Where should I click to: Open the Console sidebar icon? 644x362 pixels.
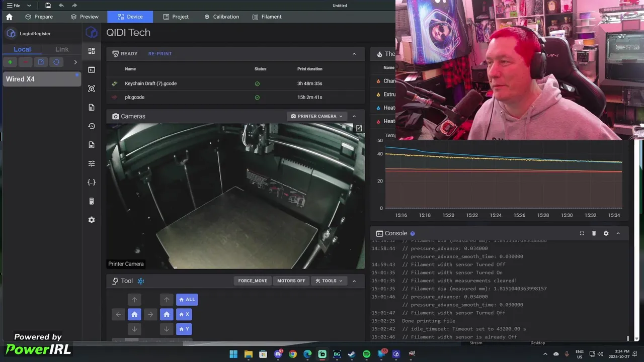[92, 69]
